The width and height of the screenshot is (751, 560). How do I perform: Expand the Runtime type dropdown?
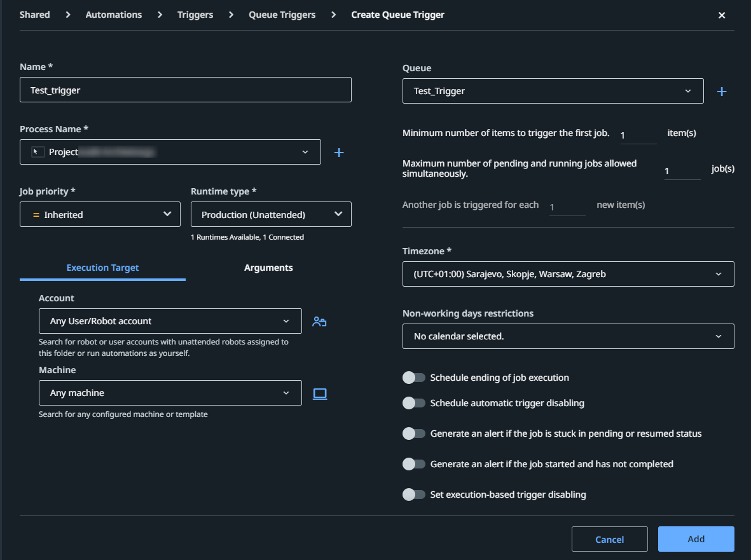pos(271,215)
